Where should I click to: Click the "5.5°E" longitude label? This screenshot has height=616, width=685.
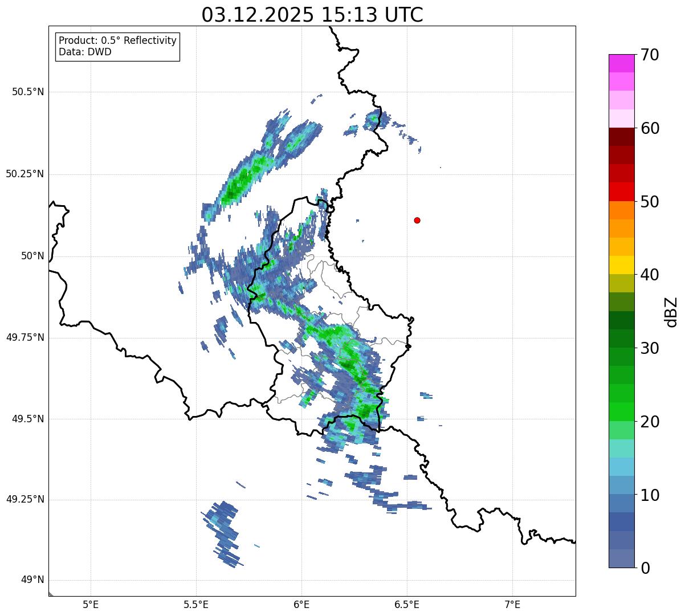(196, 604)
